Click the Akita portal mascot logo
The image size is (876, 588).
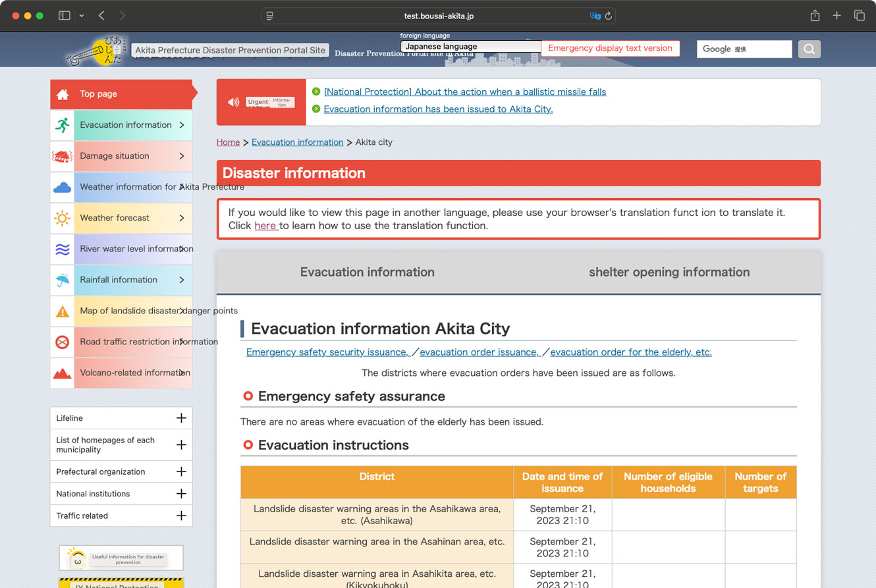pos(96,51)
